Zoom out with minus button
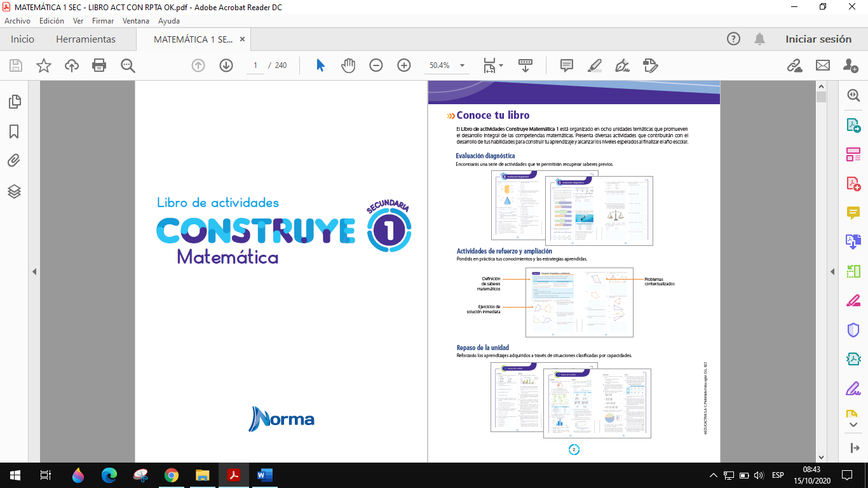 point(376,65)
